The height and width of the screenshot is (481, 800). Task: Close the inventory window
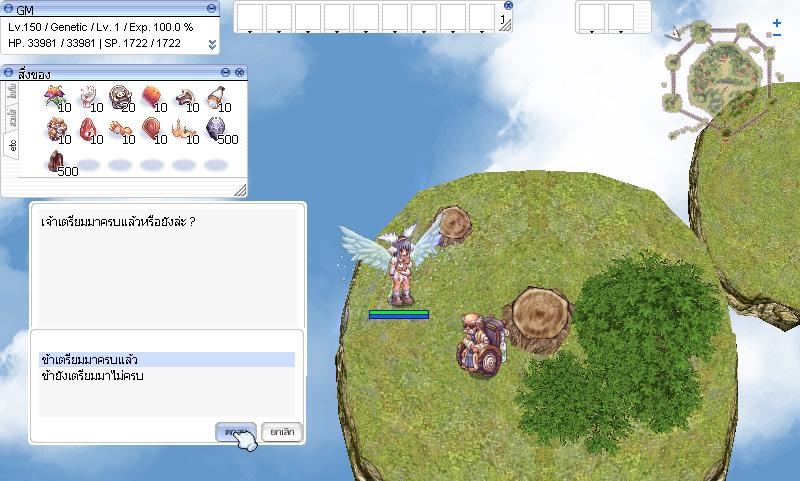pos(239,72)
